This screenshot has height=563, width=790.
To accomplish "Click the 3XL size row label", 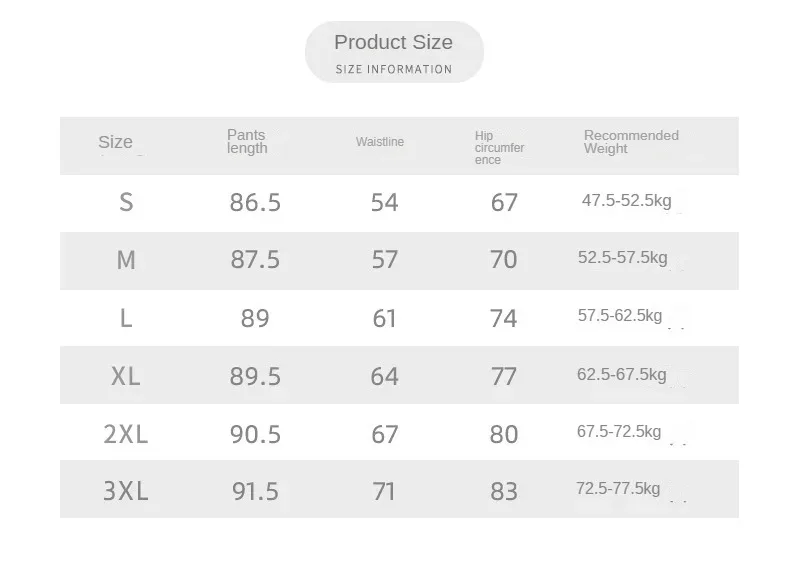I will point(126,492).
